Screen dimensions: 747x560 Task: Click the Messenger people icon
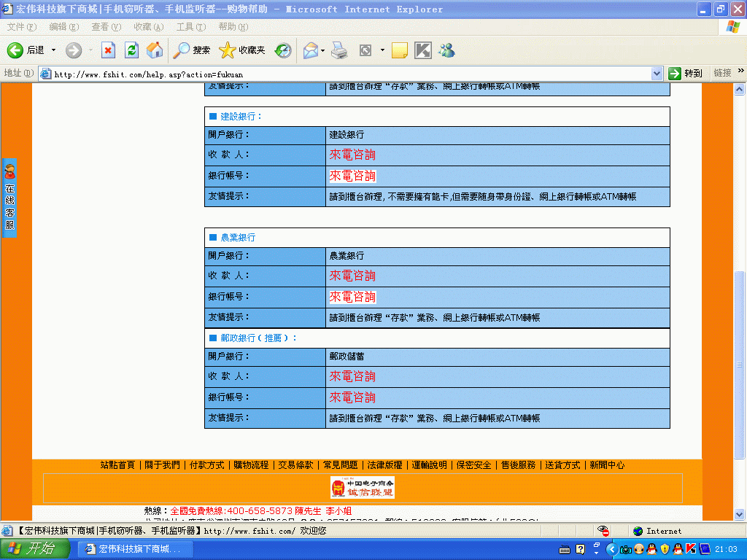pos(446,50)
